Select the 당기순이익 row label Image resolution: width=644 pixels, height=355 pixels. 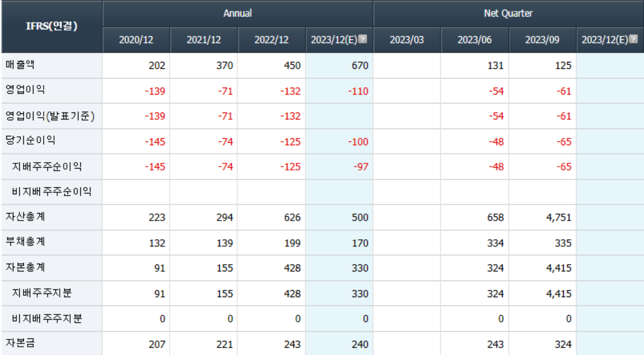[x=30, y=140]
